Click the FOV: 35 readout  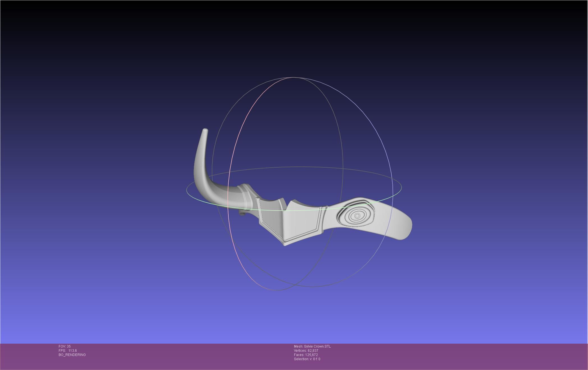[65, 346]
